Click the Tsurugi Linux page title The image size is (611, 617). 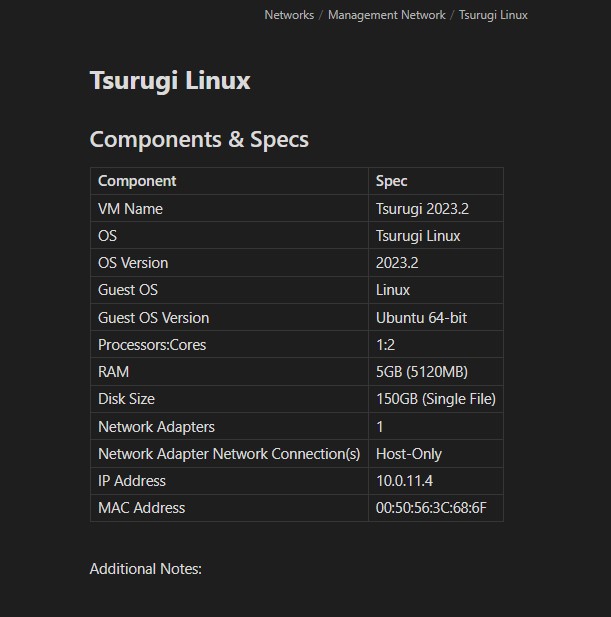(x=170, y=81)
